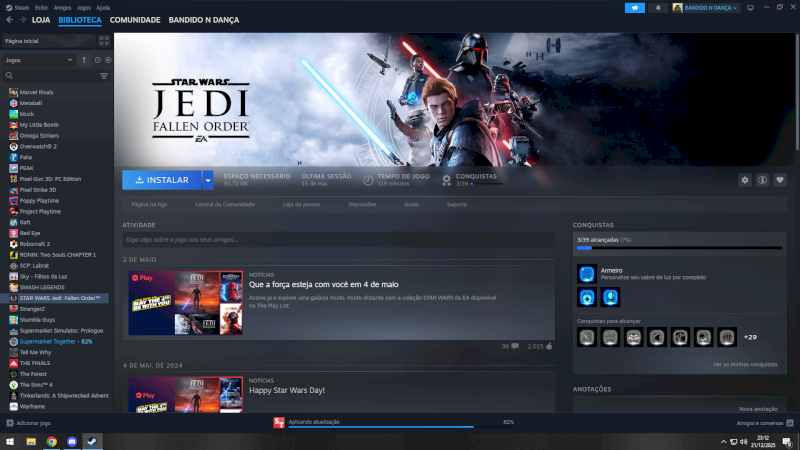Select Overwatch 2 in the game list
The image size is (800, 450).
pos(39,146)
